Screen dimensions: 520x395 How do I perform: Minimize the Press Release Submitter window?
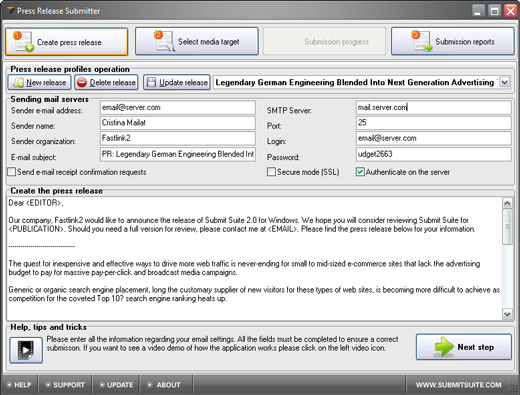478,11
